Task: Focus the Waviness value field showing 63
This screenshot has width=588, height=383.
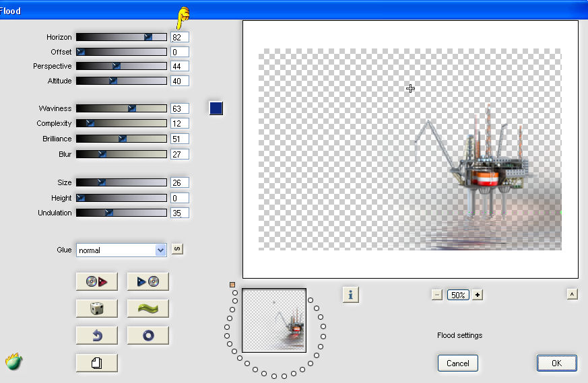Action: (x=180, y=108)
